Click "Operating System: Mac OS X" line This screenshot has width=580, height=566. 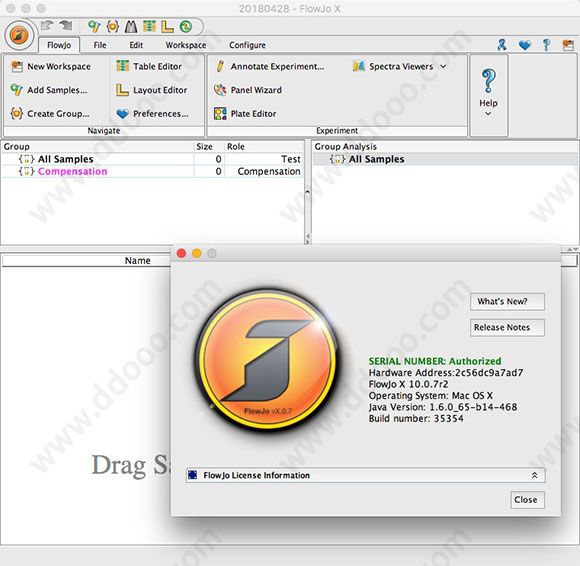pyautogui.click(x=431, y=396)
